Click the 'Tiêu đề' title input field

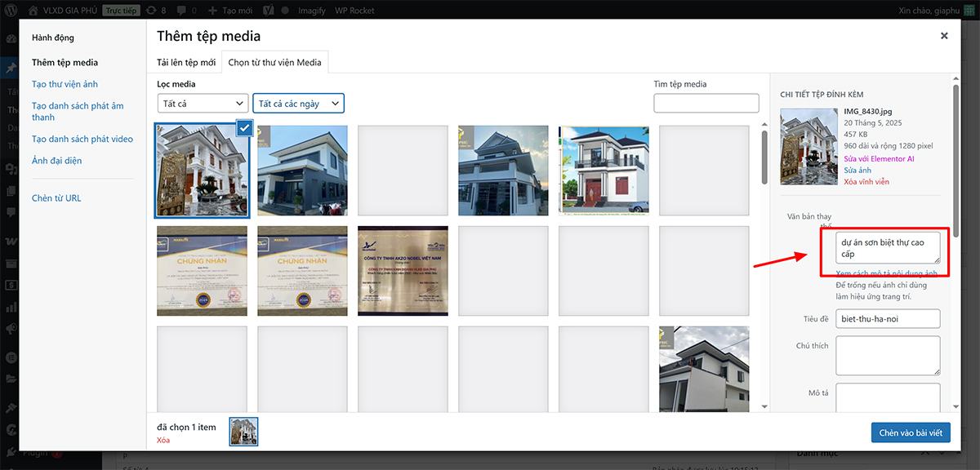click(888, 318)
